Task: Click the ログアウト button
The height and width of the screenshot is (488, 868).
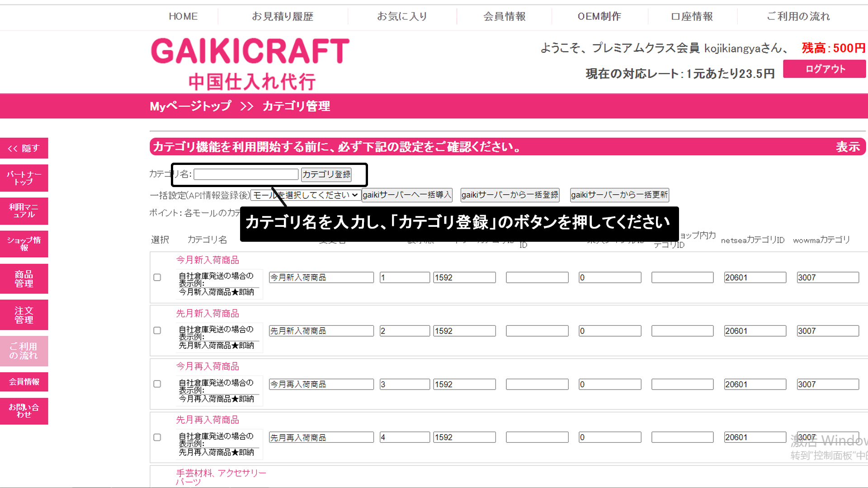Action: (825, 69)
